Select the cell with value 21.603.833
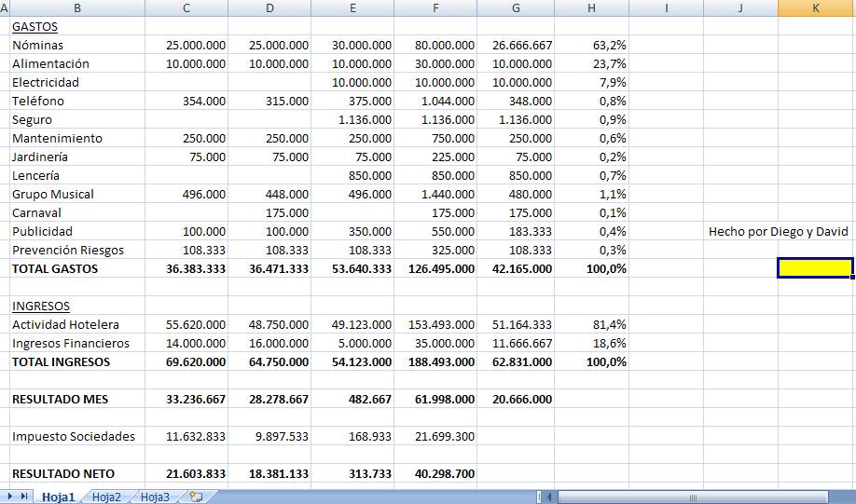 tap(186, 473)
